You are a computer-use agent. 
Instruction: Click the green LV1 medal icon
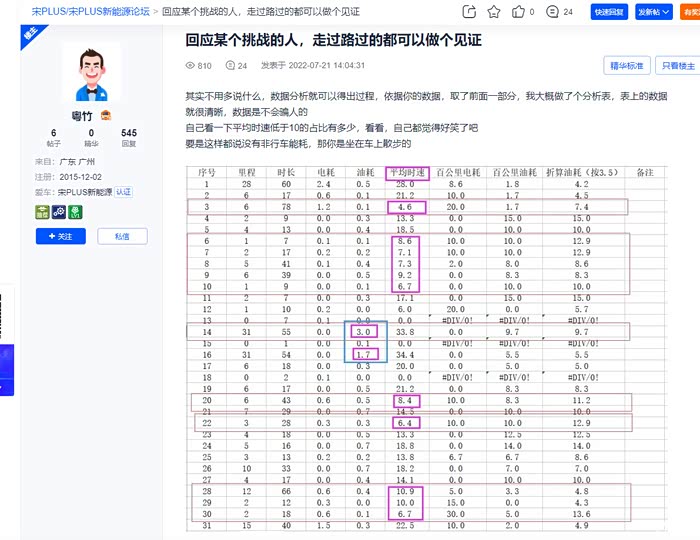pos(75,212)
